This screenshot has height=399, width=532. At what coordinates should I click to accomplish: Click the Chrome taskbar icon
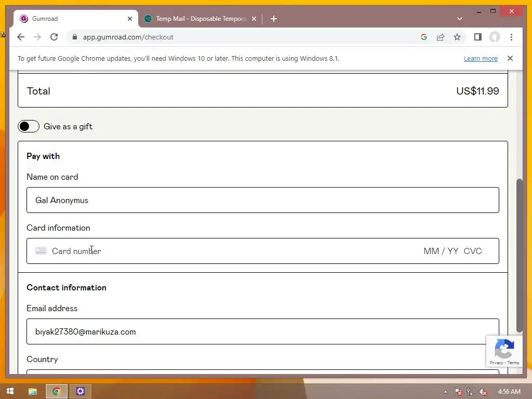[57, 391]
